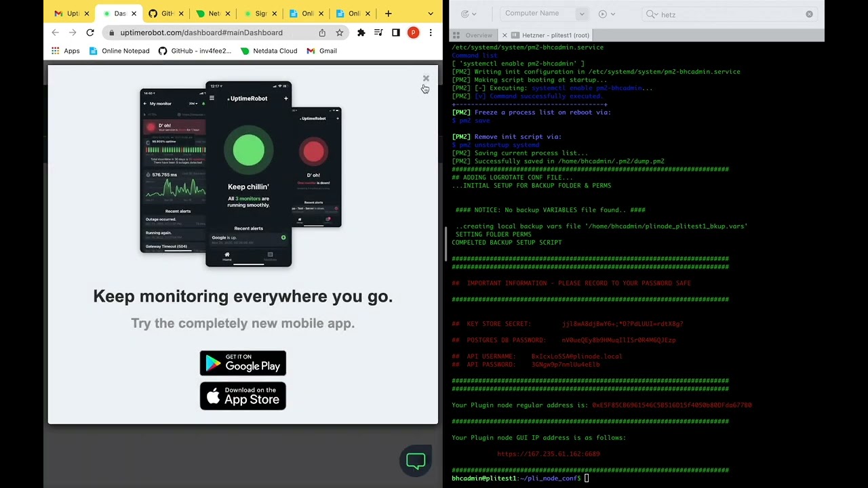Open the Chrome three-dot menu
Screen dimensions: 868x488
(431, 33)
